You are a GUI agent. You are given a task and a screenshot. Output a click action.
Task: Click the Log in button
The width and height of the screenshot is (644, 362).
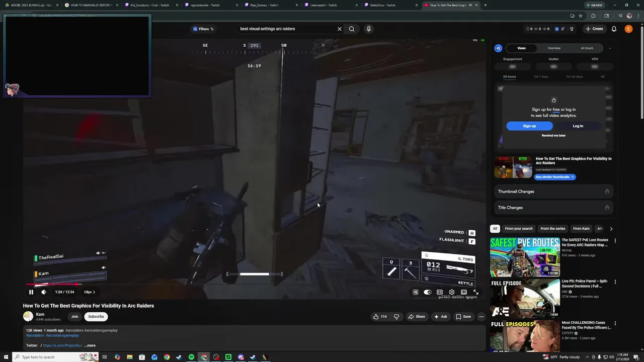[578, 126]
